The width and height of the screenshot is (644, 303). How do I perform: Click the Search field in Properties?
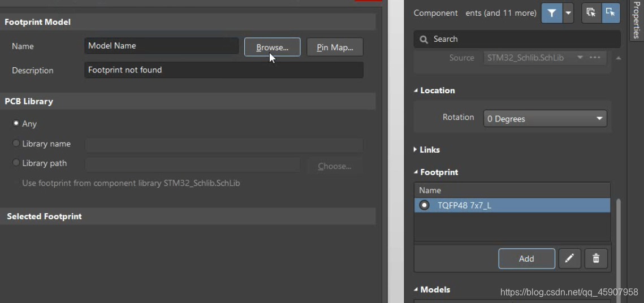coord(517,39)
